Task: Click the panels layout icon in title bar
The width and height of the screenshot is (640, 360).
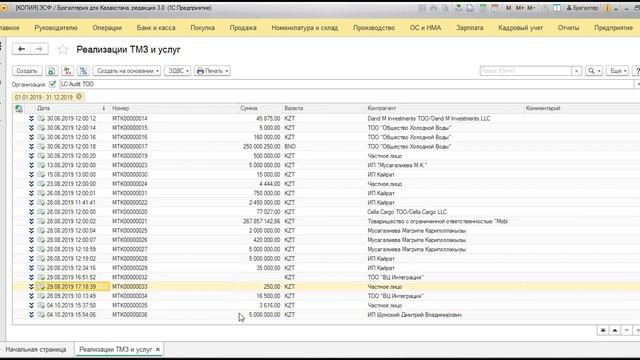Action: pyautogui.click(x=557, y=8)
